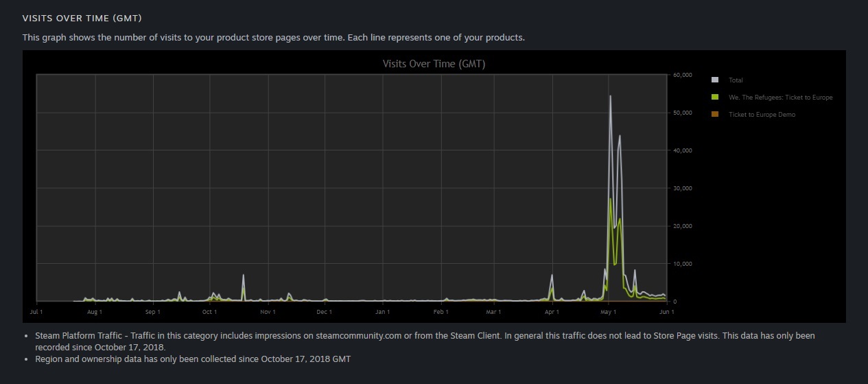Click the Oct 1 x-axis label

click(209, 312)
